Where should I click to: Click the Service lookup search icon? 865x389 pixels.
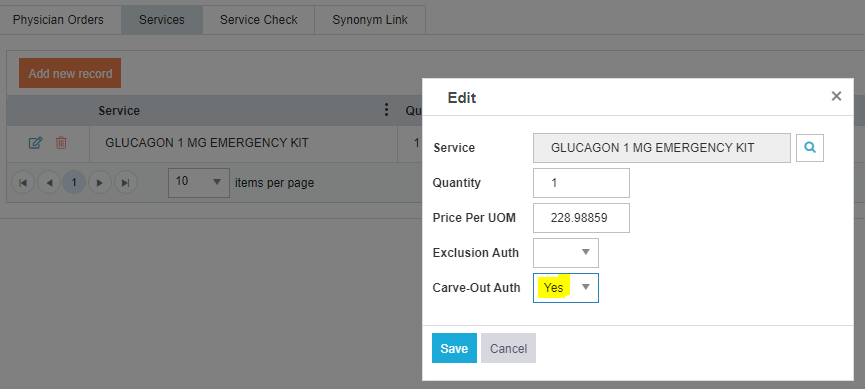tap(810, 147)
